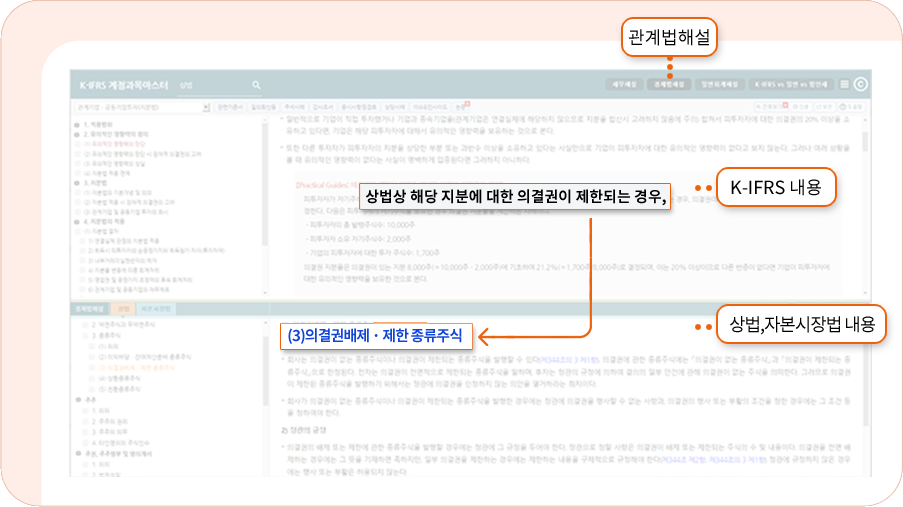Expand the '3. 지분법' tree section
Screen dimensions: 903x507
coord(77,184)
